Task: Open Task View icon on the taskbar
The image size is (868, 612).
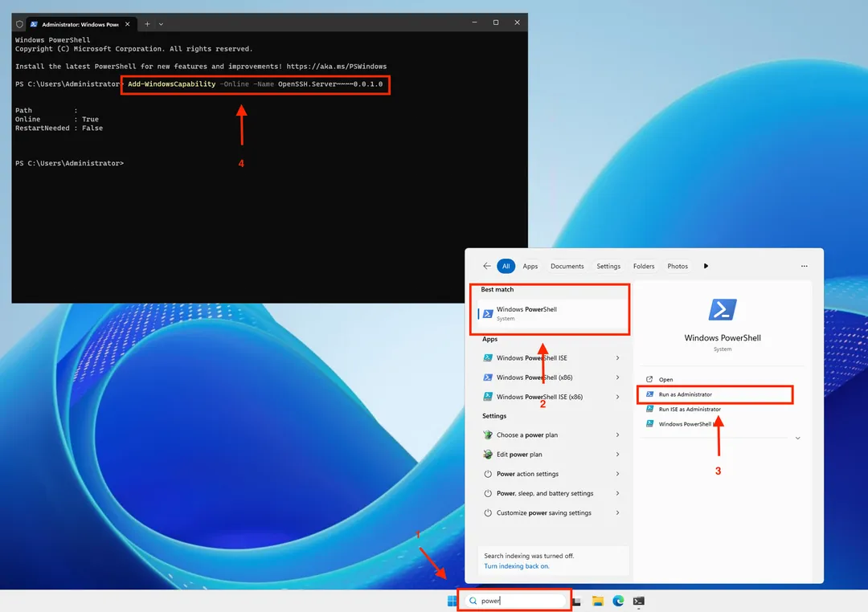Action: (577, 602)
